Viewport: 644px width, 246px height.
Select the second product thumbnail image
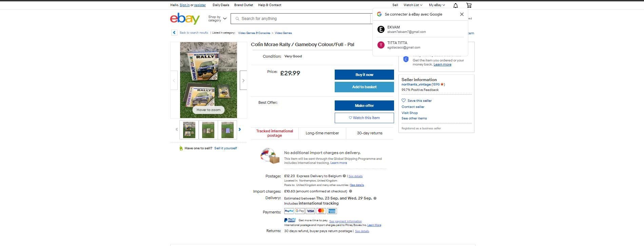[x=208, y=130]
